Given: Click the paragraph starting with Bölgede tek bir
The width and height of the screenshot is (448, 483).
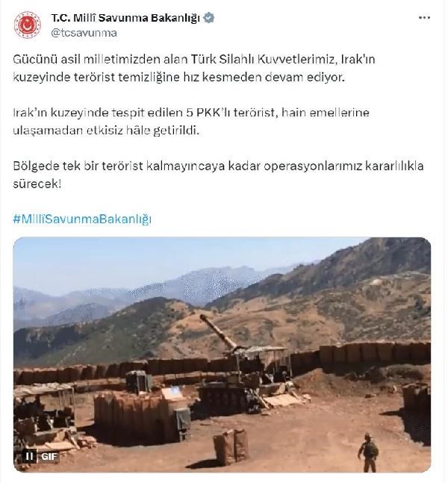Looking at the screenshot, I should coord(218,175).
